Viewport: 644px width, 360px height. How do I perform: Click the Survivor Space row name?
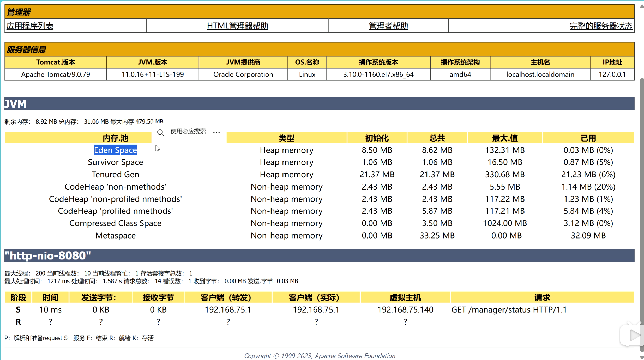(x=115, y=162)
